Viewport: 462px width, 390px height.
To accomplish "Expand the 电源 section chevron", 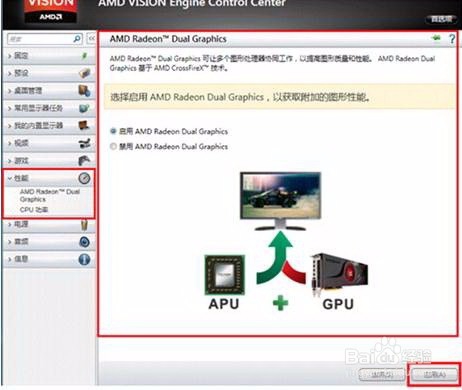I will coord(10,225).
